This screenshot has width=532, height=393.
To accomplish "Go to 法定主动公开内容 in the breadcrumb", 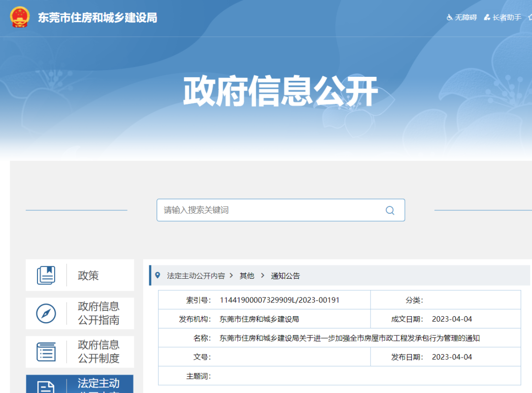I will [196, 276].
